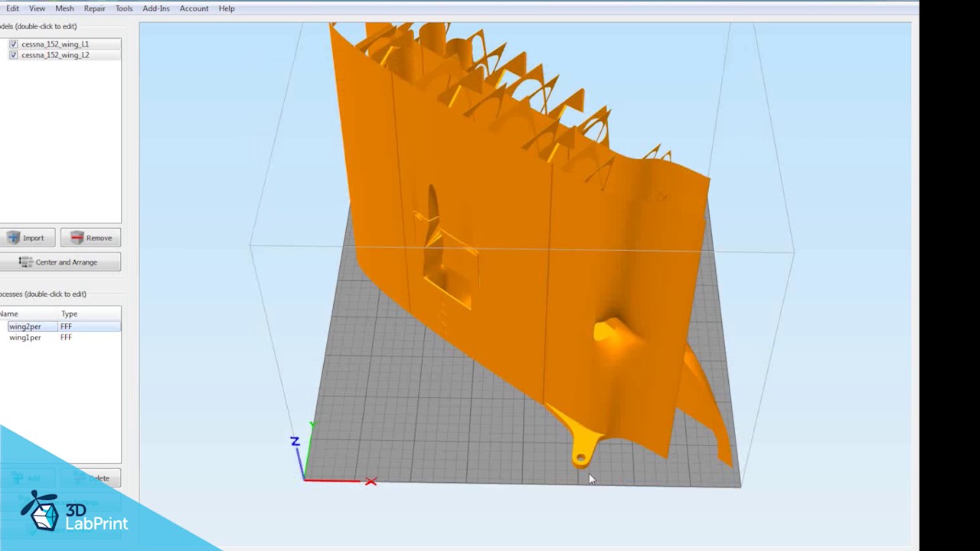
Task: Uncheck the cessna_152_wing_L1 model checkbox
Action: pyautogui.click(x=14, y=44)
